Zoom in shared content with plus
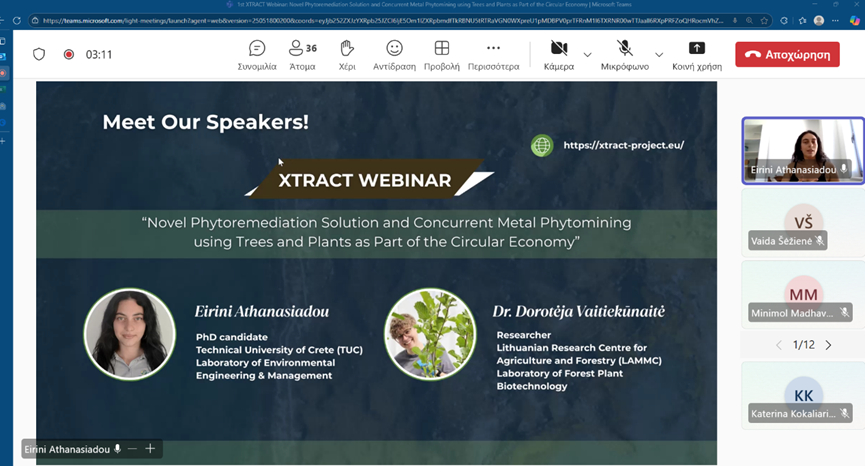The image size is (865, 466). [150, 449]
